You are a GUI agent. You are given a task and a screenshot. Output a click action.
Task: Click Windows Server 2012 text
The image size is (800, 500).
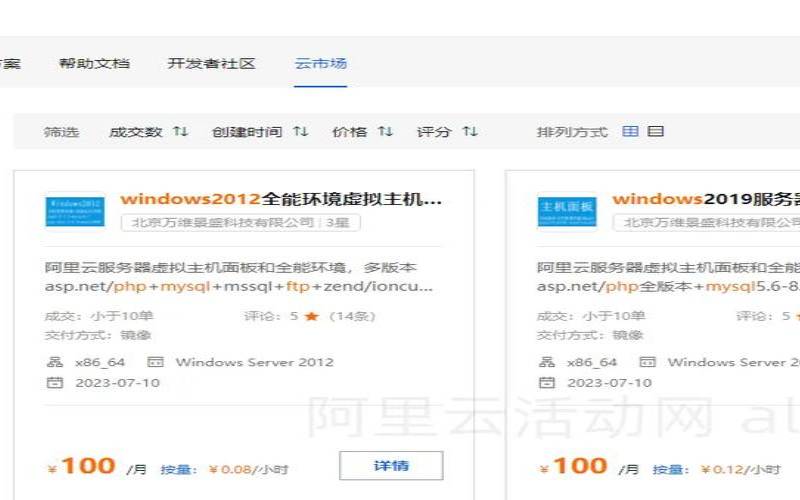(255, 362)
